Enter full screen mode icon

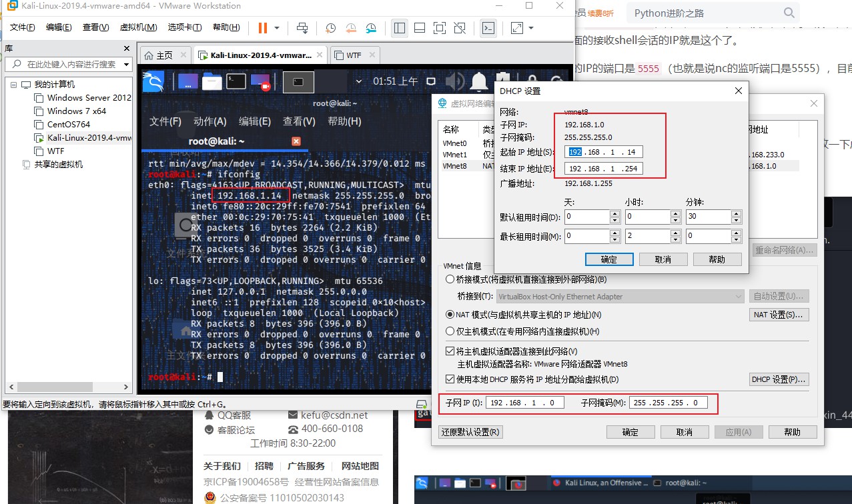point(439,27)
